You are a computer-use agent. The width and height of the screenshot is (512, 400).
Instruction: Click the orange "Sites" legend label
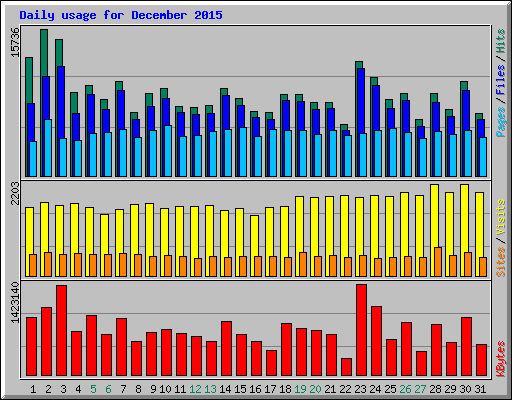pos(501,262)
